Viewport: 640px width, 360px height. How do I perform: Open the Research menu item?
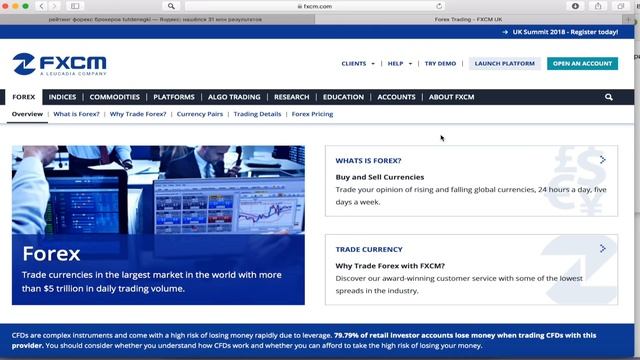(x=291, y=97)
